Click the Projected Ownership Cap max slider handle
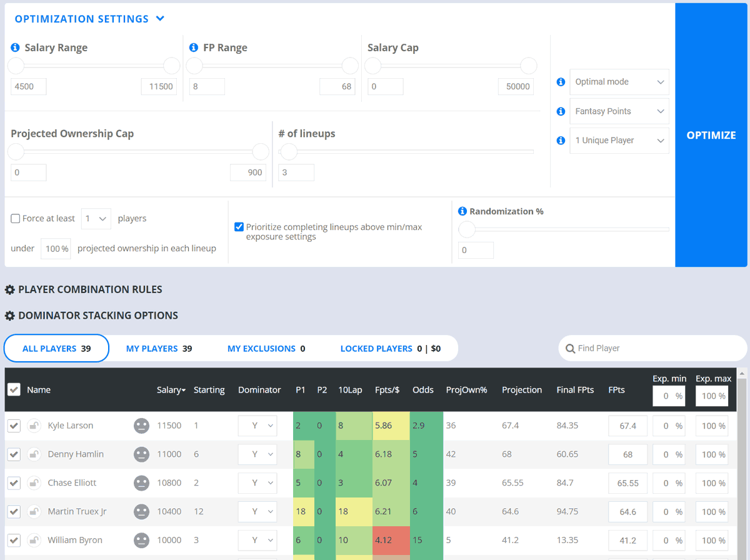Viewport: 750px width, 560px height. (261, 152)
